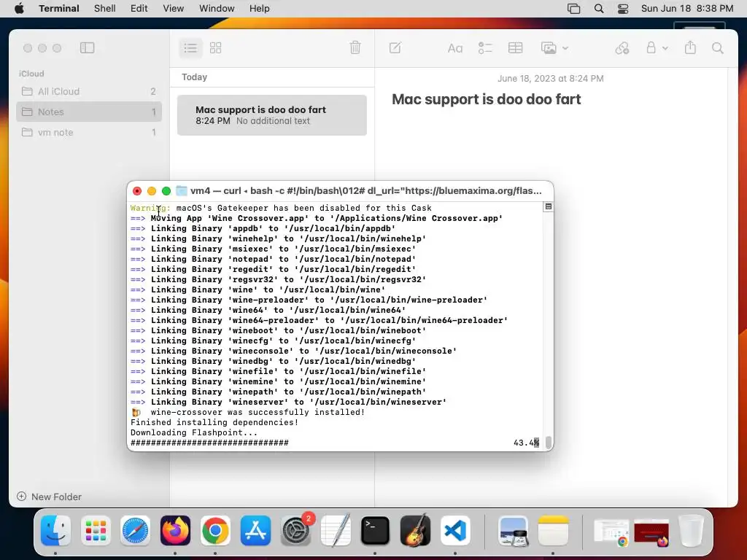The image size is (747, 560).
Task: Open the View menu
Action: point(174,9)
